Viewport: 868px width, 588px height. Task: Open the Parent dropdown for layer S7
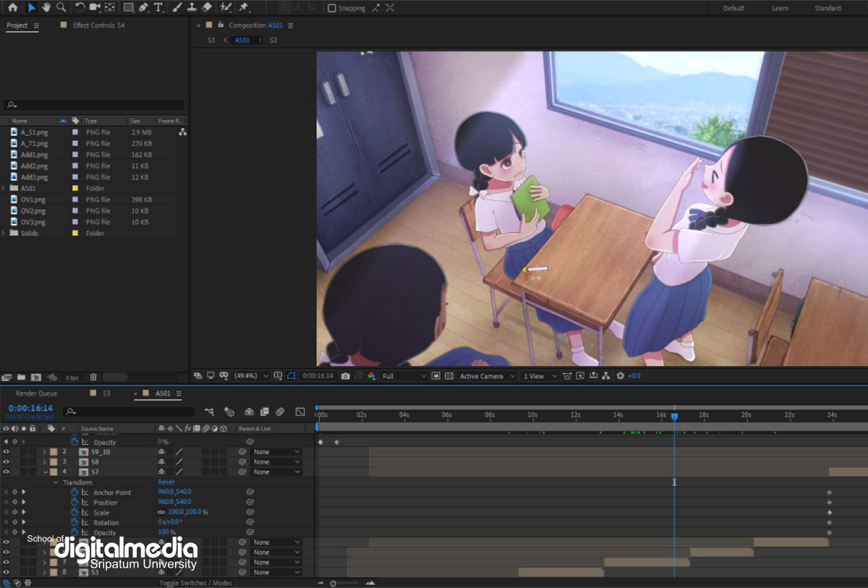pos(276,472)
